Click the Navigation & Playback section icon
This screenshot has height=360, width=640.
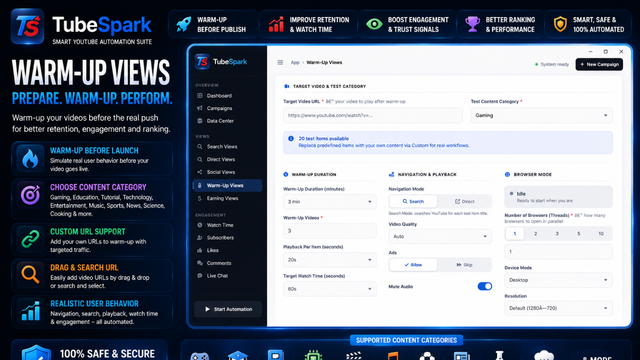(391, 174)
